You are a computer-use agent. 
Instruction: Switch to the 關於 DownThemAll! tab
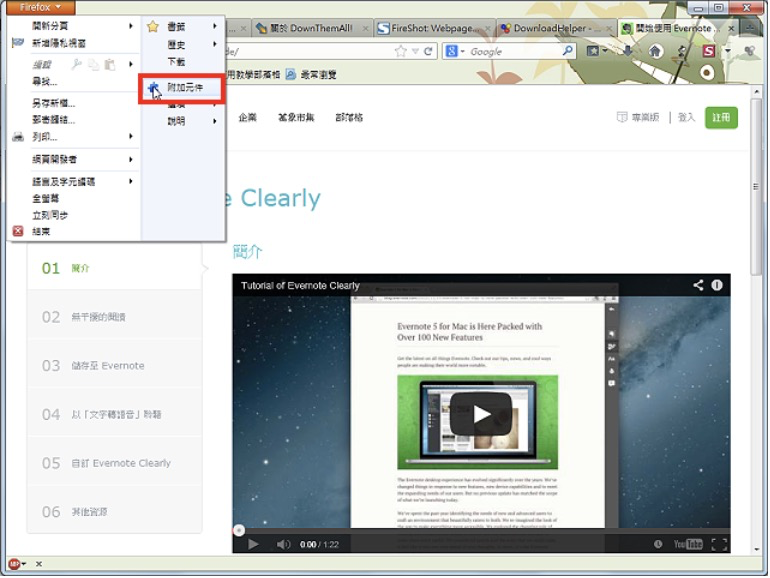(311, 28)
